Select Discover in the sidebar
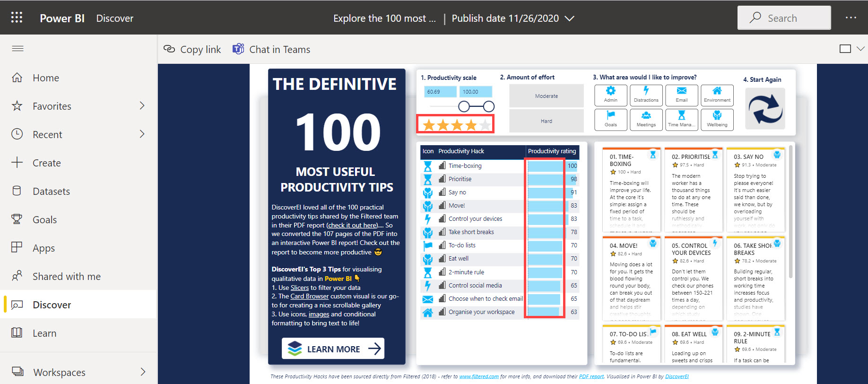 78,305
